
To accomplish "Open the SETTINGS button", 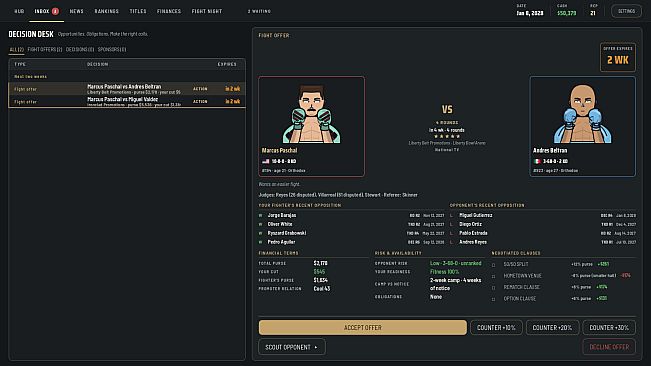I will [626, 11].
